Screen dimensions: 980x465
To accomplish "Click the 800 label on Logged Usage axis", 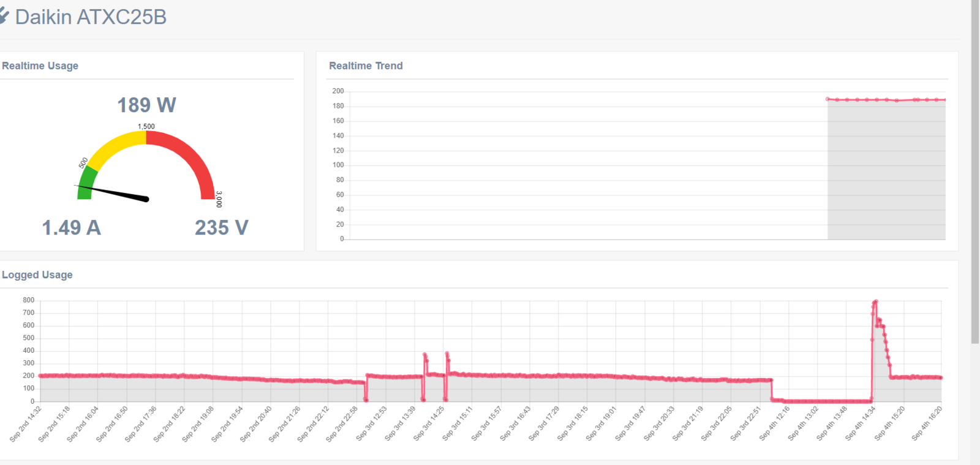I will tap(28, 300).
